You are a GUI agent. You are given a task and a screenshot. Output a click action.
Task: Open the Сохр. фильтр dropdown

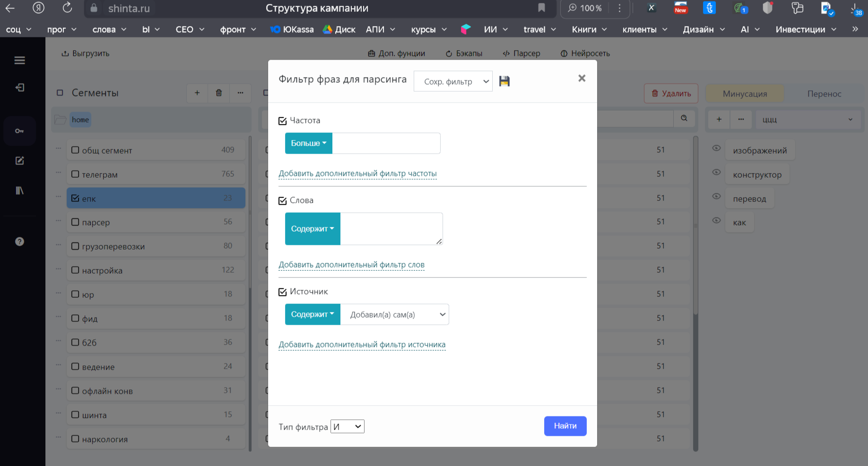click(453, 81)
